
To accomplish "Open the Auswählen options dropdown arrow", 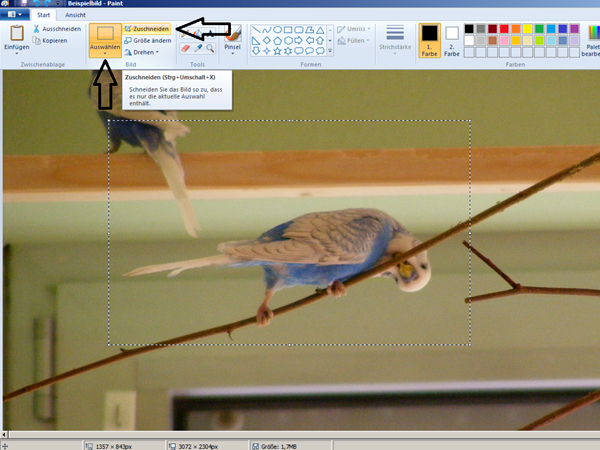I will click(105, 54).
